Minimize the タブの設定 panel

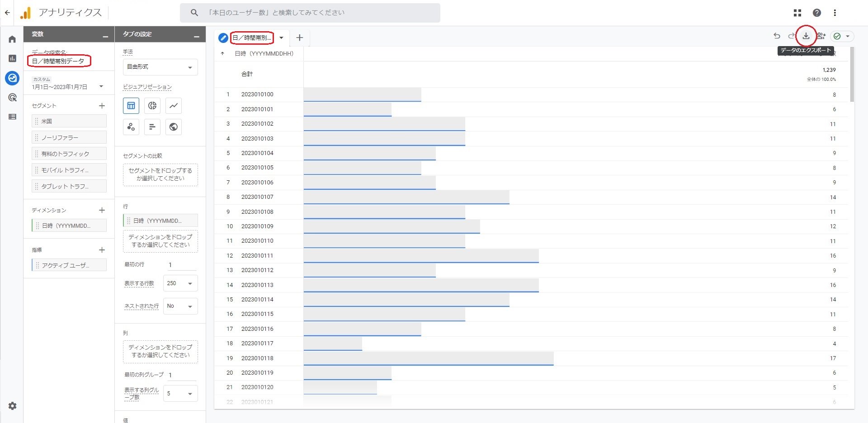click(197, 37)
